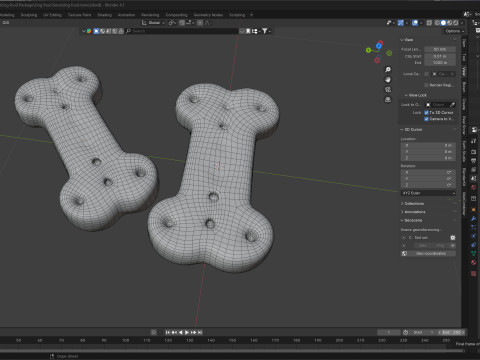
Task: Toggle Render Region checkbox
Action: point(426,85)
